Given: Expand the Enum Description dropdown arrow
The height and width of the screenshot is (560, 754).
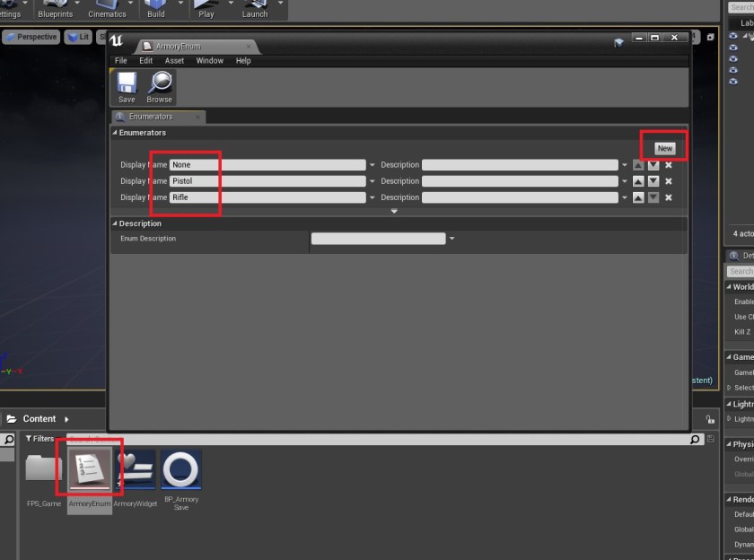Looking at the screenshot, I should tap(452, 238).
